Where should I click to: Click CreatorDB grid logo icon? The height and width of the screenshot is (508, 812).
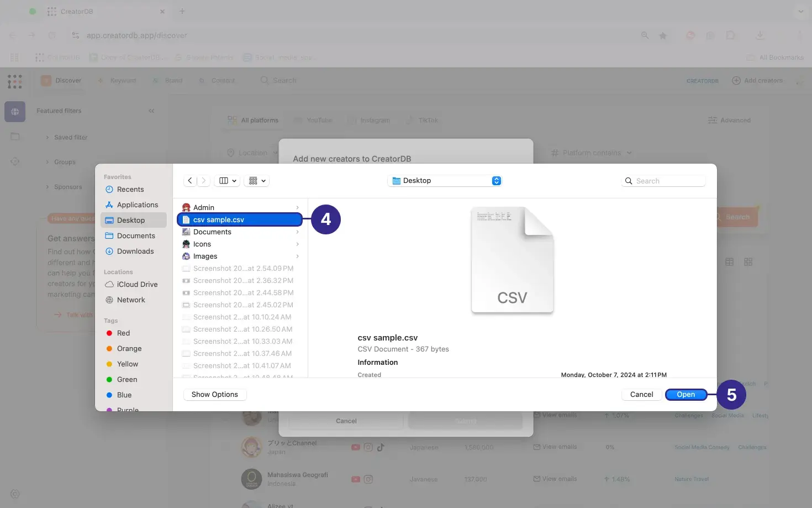pos(15,81)
